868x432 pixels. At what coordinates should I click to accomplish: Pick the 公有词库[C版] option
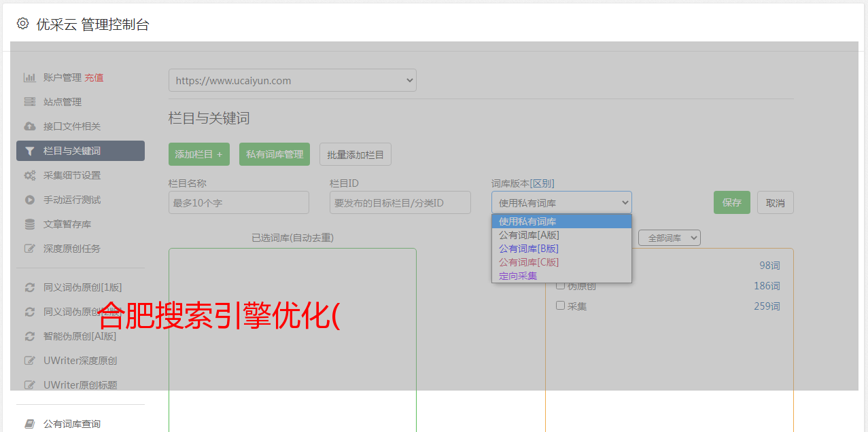tap(529, 262)
